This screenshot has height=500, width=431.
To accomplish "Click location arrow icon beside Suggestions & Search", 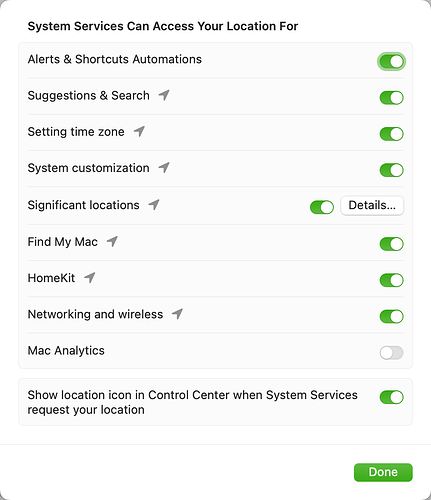I will pyautogui.click(x=164, y=95).
